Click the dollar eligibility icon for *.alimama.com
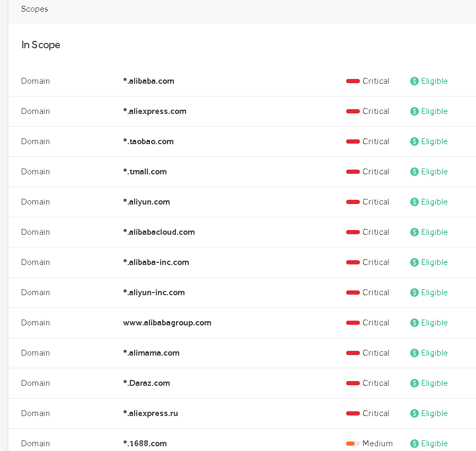 (x=415, y=353)
